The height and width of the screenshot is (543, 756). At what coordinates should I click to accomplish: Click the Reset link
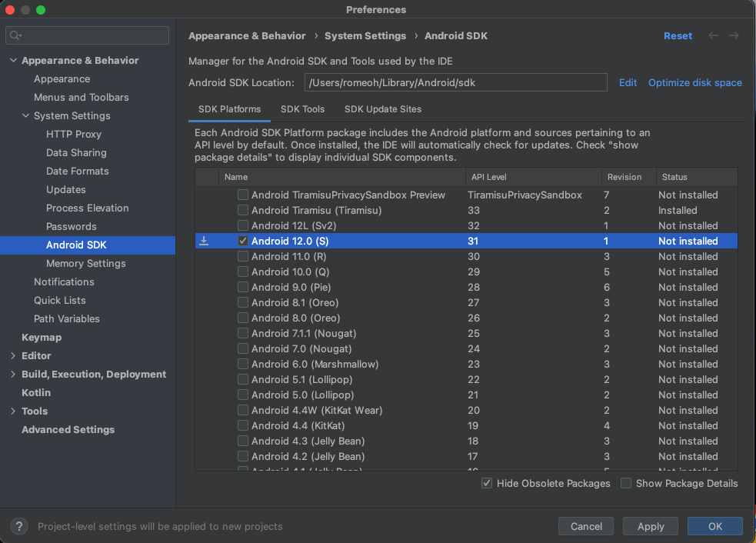[678, 35]
